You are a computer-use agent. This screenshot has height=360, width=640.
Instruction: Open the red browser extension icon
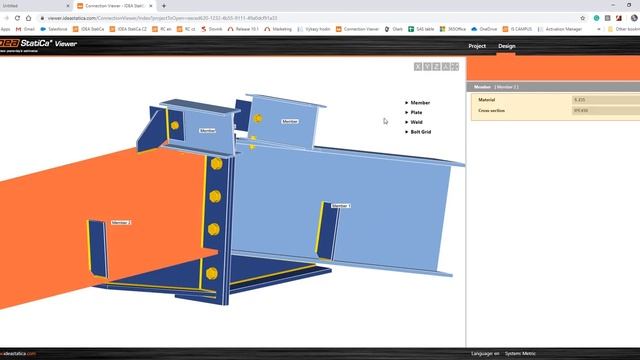click(x=618, y=18)
